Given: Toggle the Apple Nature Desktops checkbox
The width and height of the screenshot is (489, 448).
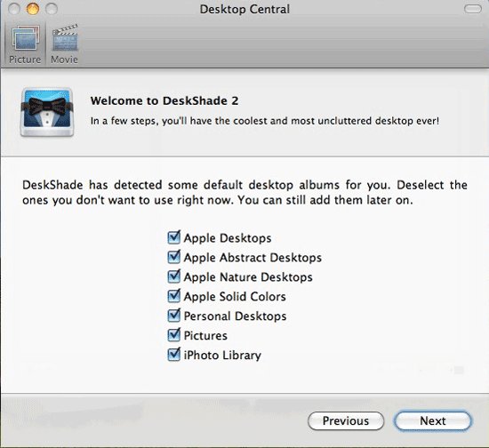Looking at the screenshot, I should click(173, 276).
